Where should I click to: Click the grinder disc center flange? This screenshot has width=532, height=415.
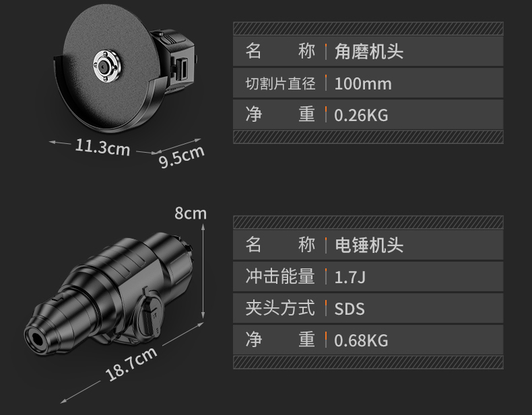click(106, 66)
